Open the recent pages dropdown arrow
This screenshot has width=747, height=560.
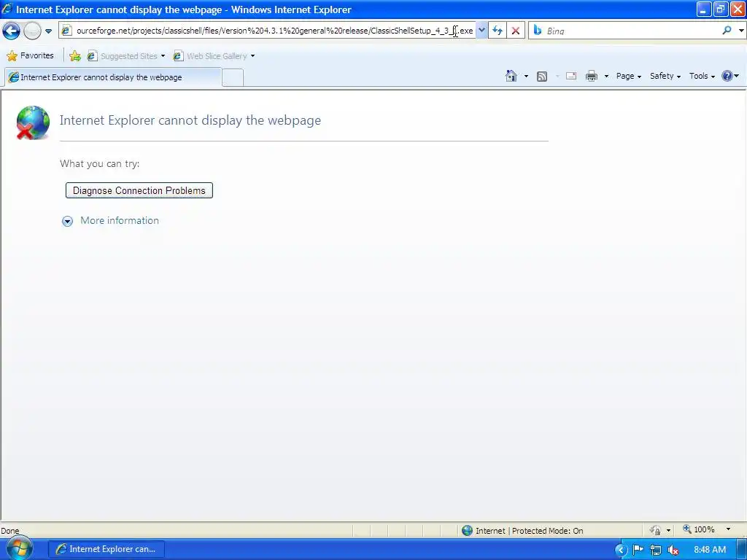click(x=49, y=31)
